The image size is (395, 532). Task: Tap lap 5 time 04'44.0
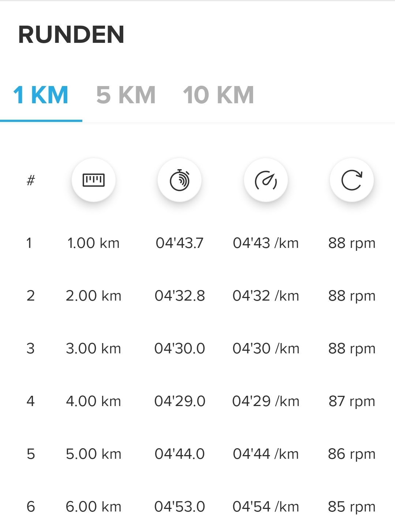pos(180,454)
